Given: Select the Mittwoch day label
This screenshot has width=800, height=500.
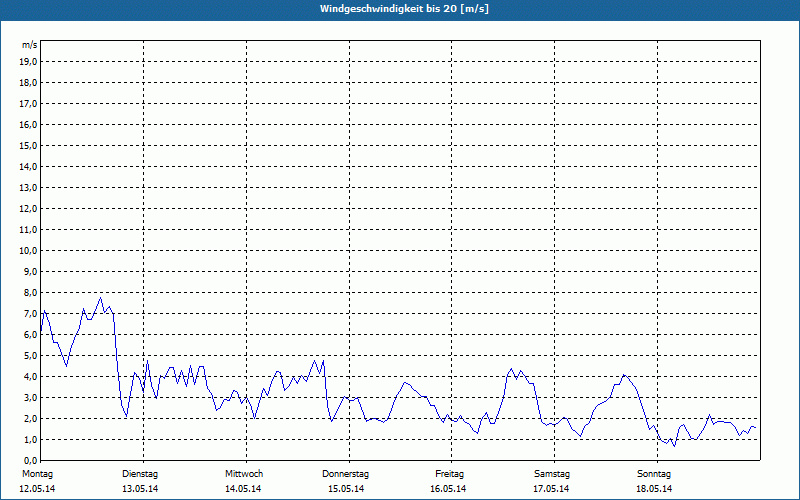Looking at the screenshot, I should click(244, 474).
